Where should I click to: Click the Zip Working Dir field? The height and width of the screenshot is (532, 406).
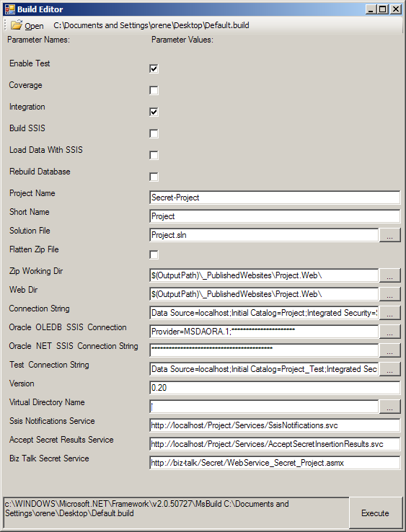coord(264,275)
